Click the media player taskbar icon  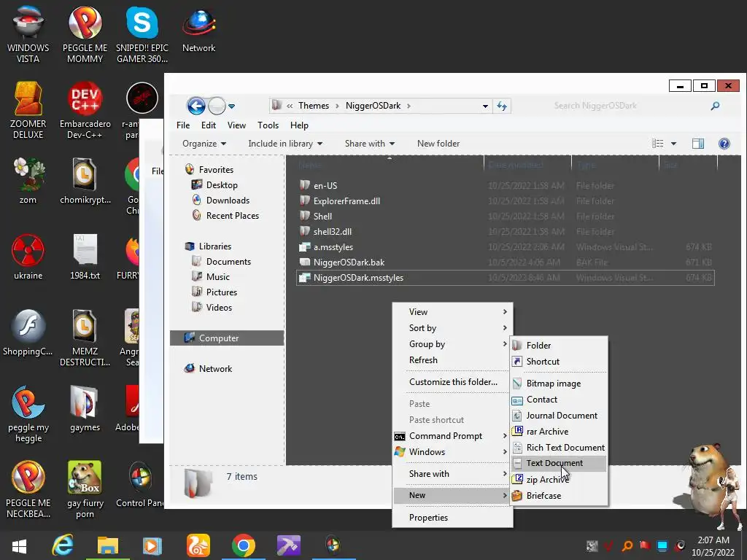pos(152,545)
